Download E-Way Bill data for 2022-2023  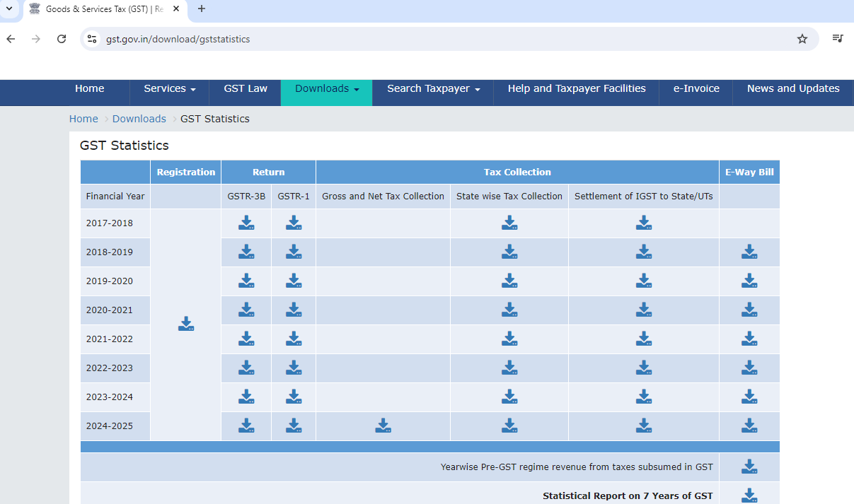(x=749, y=368)
